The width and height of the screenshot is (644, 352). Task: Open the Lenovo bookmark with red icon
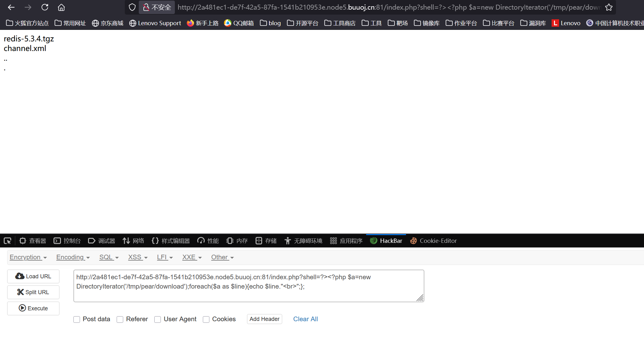[x=566, y=23]
